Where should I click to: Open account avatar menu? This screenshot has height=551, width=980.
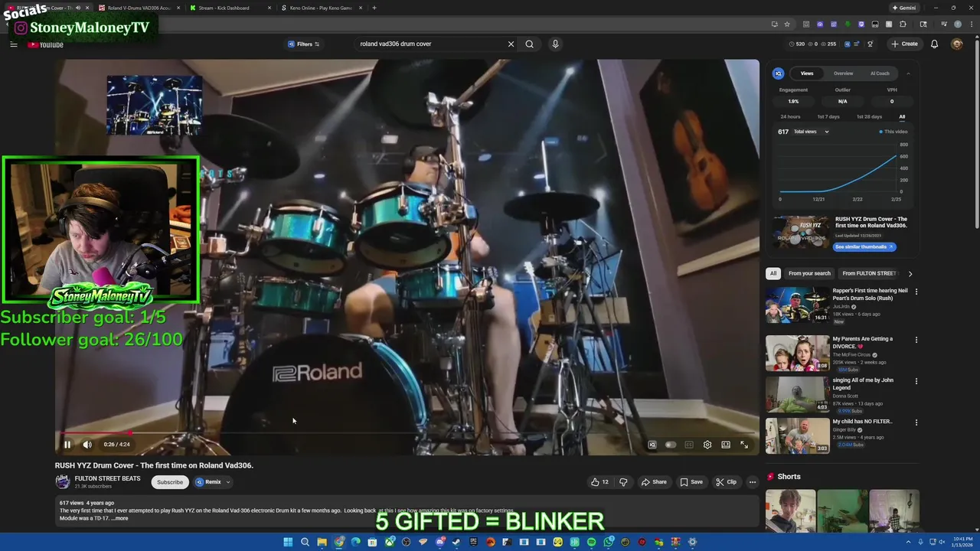(956, 44)
